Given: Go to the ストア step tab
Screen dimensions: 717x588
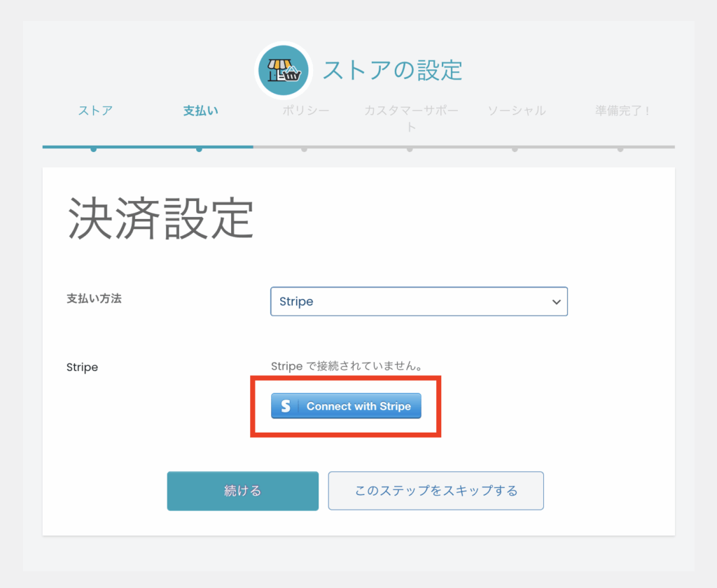Looking at the screenshot, I should coord(95,111).
